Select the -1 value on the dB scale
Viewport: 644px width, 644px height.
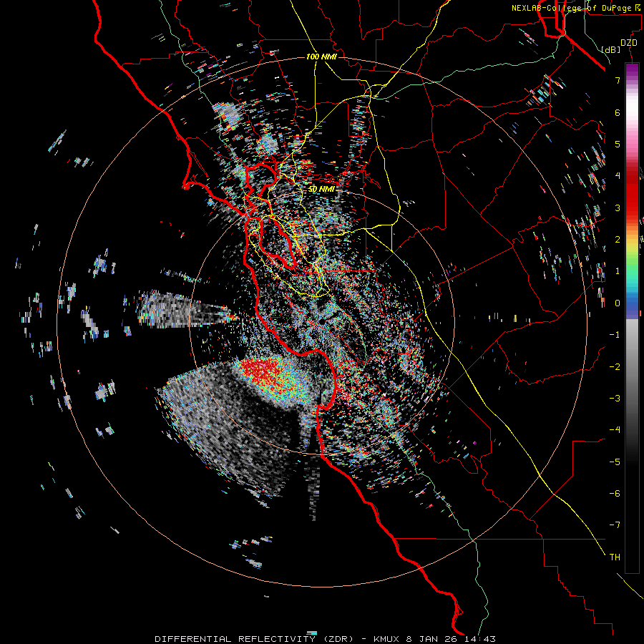615,335
